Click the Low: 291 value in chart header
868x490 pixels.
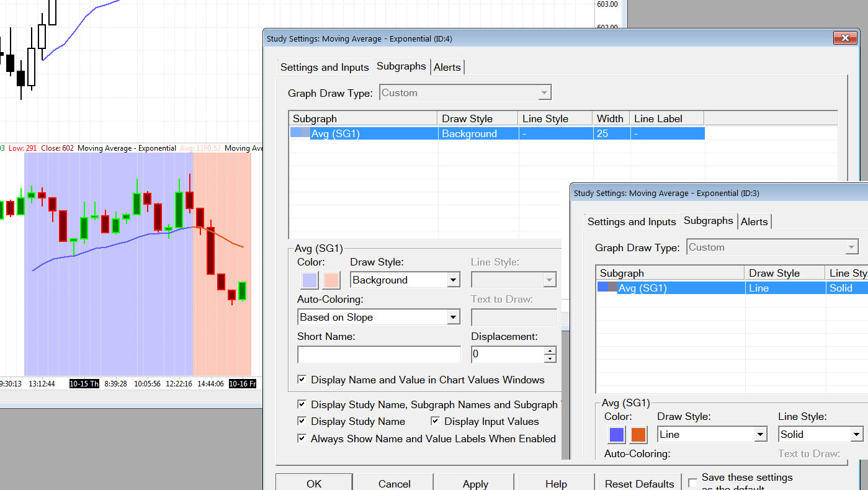pos(22,148)
